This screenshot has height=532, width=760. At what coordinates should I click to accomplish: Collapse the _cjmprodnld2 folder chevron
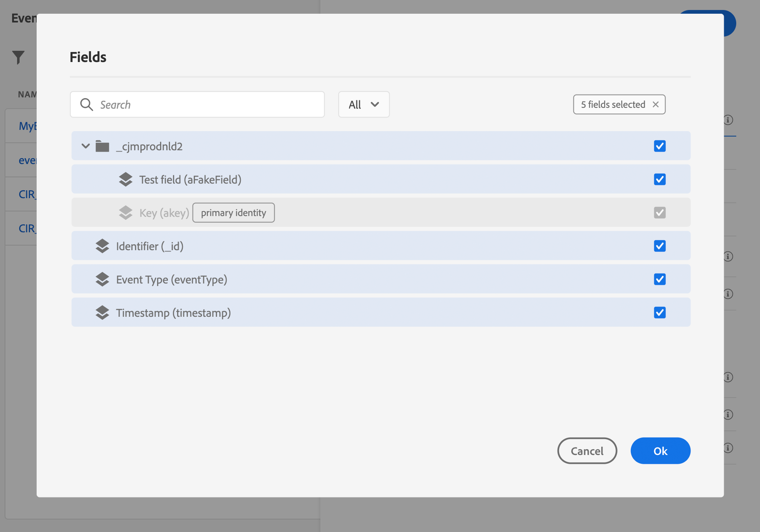coord(85,146)
